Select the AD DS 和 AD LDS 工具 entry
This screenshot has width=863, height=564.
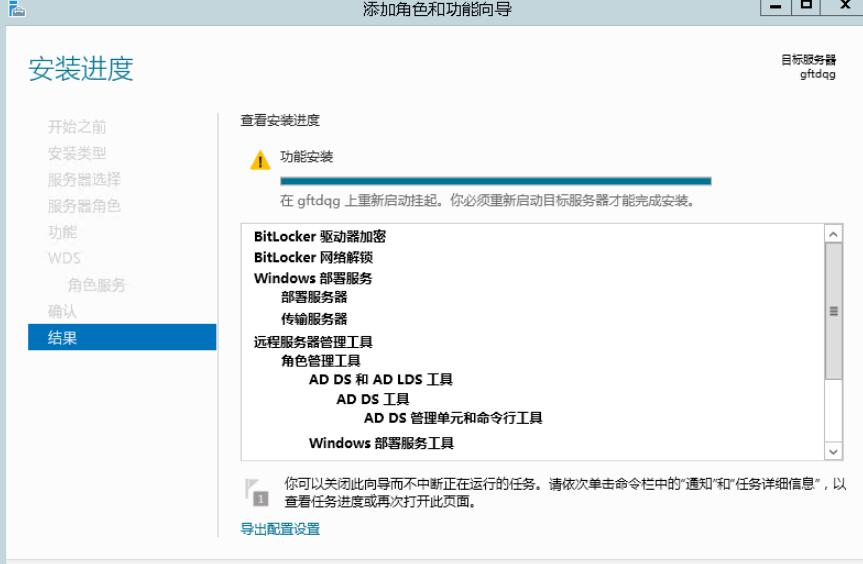381,380
